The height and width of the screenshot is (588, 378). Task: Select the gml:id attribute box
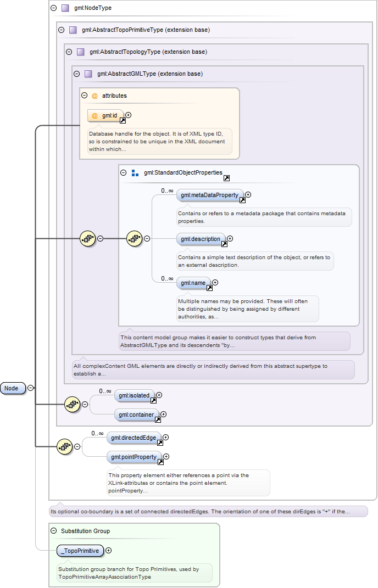pos(105,115)
